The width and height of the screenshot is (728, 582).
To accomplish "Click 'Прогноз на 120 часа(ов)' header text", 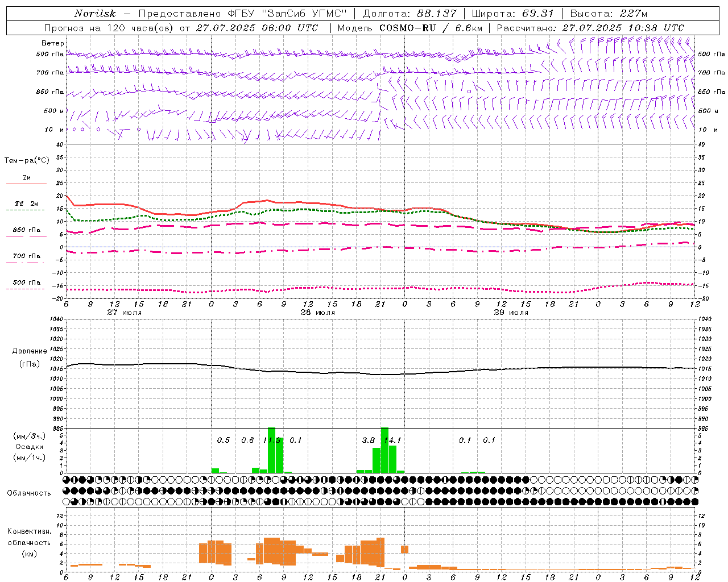I will [x=110, y=28].
